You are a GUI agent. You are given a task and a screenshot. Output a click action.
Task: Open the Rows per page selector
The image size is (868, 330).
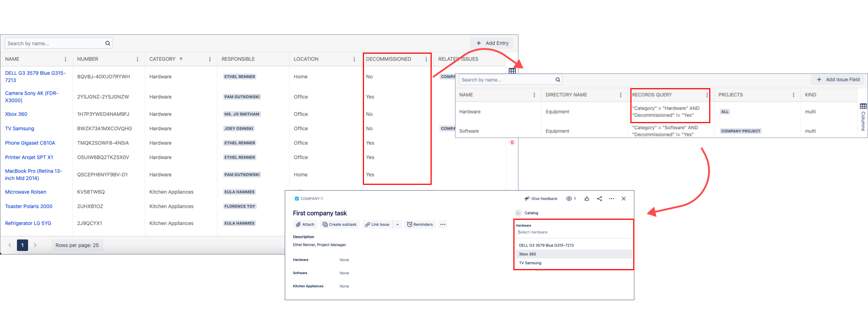pos(77,245)
